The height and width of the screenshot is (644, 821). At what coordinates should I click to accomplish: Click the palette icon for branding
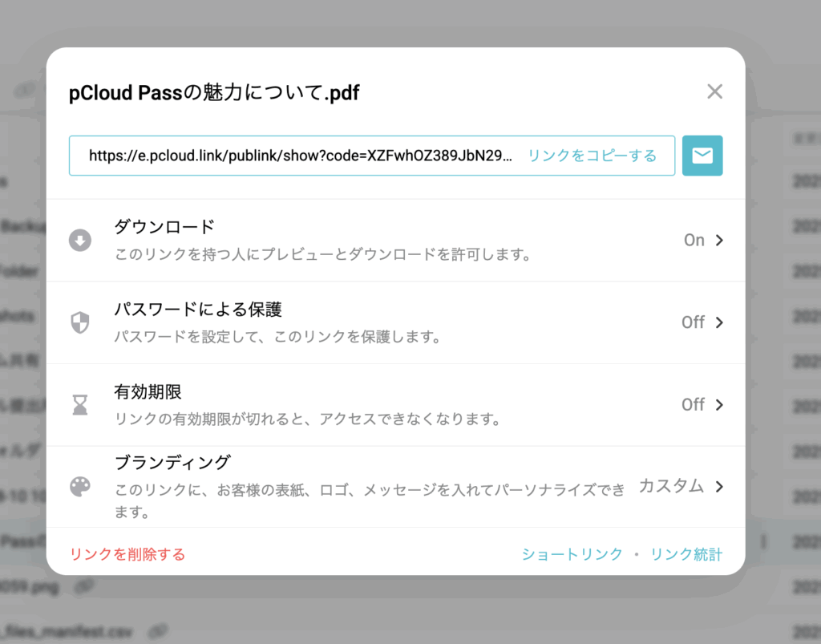80,486
